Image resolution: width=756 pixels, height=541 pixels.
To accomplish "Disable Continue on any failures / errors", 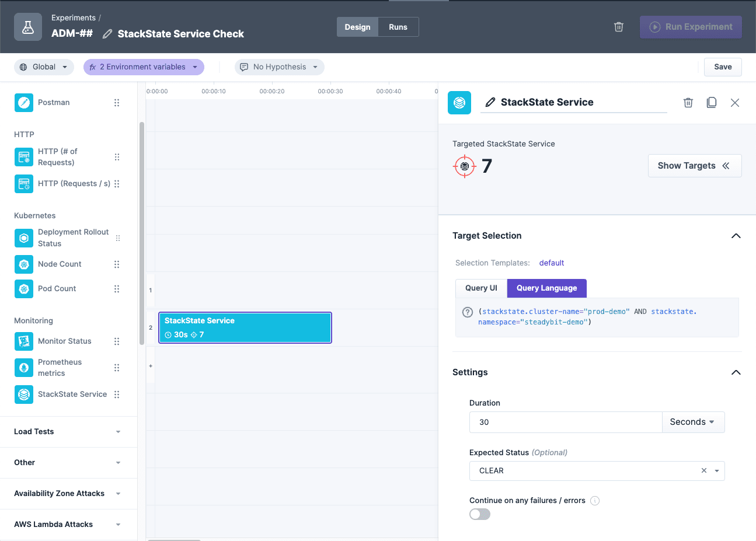I will click(479, 514).
